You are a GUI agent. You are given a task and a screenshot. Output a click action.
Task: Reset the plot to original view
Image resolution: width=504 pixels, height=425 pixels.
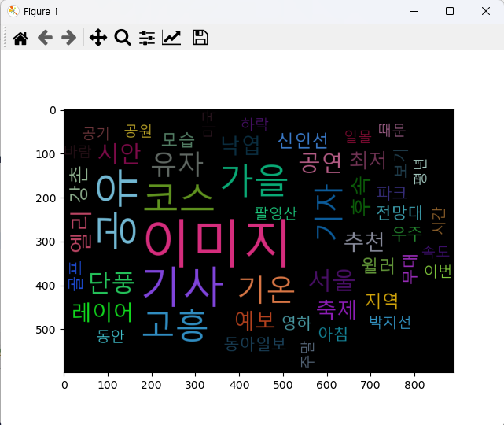tap(20, 38)
